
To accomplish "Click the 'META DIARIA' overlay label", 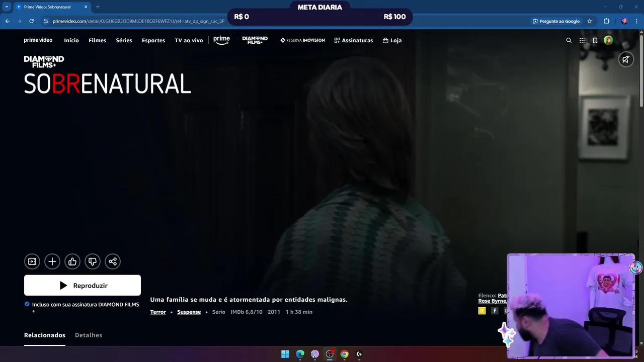I will (x=320, y=7).
